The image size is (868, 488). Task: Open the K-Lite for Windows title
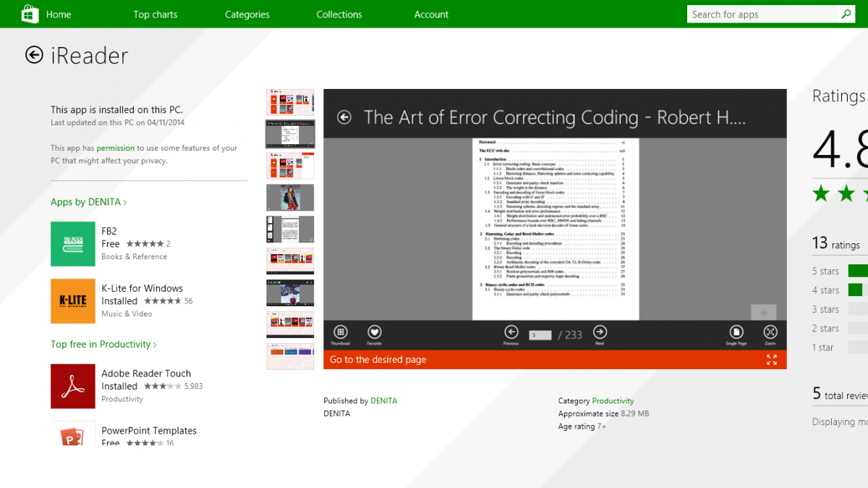[142, 288]
